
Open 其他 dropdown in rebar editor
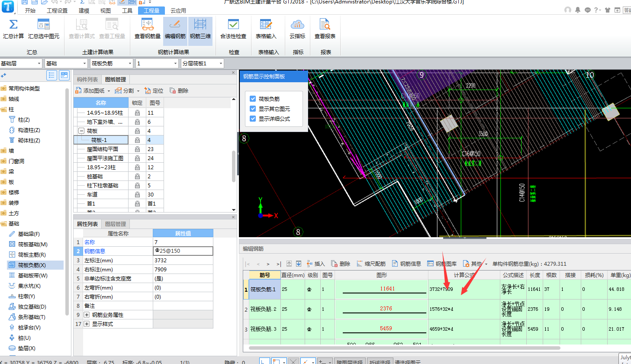coord(475,264)
